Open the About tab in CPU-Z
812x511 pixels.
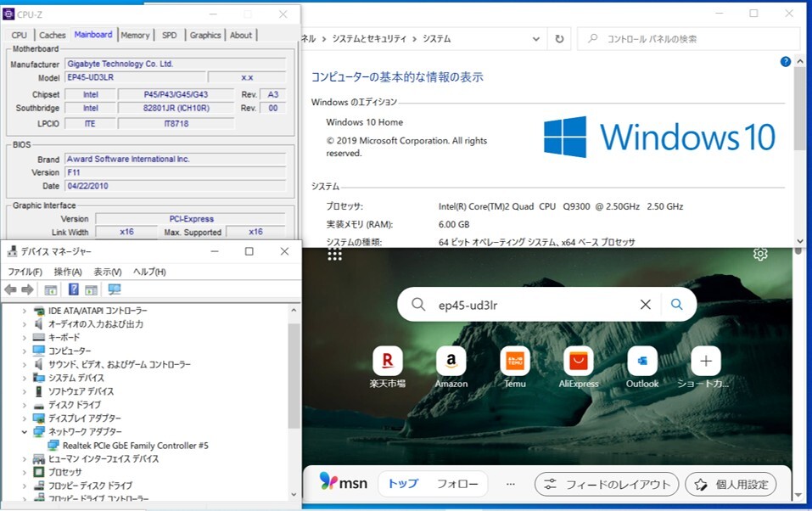pyautogui.click(x=241, y=36)
